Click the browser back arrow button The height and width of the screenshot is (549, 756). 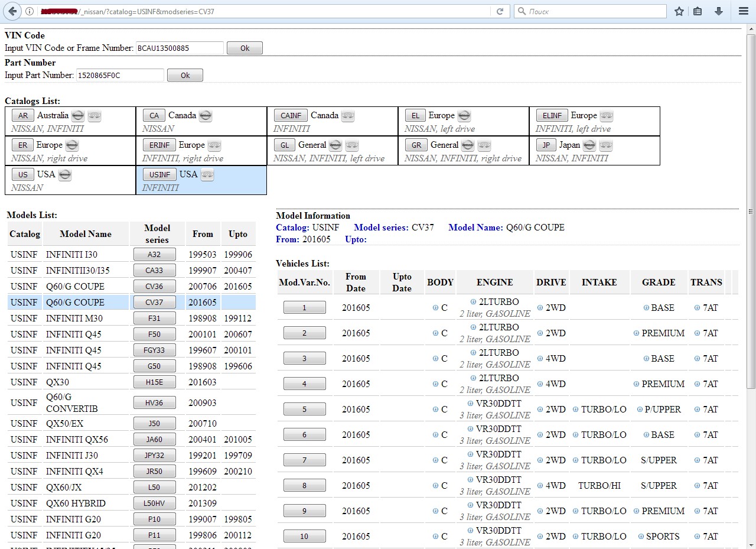pos(12,11)
